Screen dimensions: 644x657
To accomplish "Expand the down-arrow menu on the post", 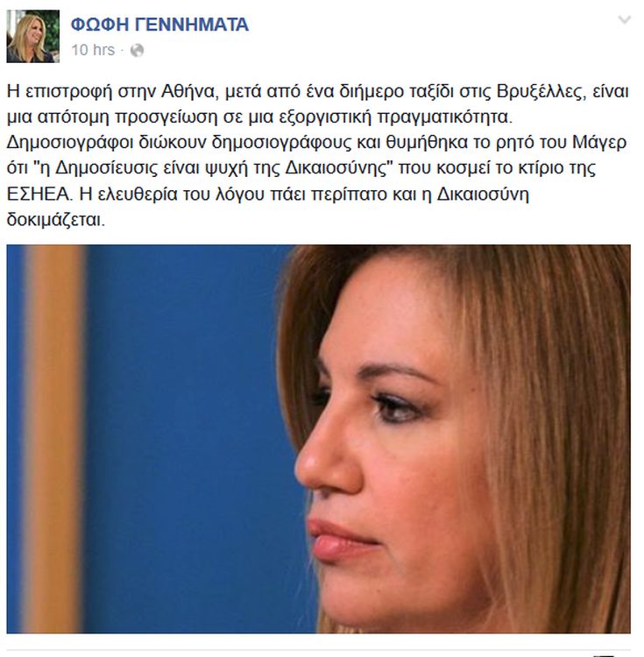I will (x=625, y=19).
